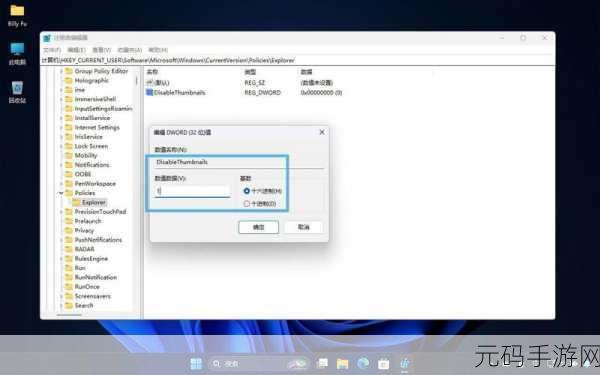Click the 取消 button in the DWORD dialog

click(304, 227)
